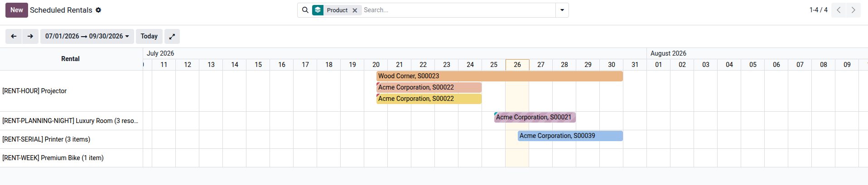
Task: Click the day 15 column header
Action: click(x=258, y=65)
